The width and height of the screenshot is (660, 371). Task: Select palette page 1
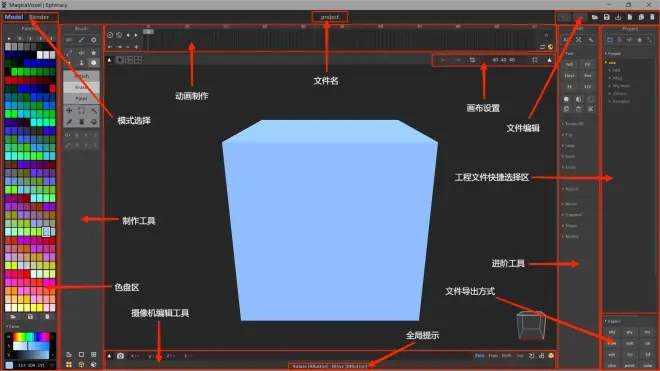coord(30,38)
